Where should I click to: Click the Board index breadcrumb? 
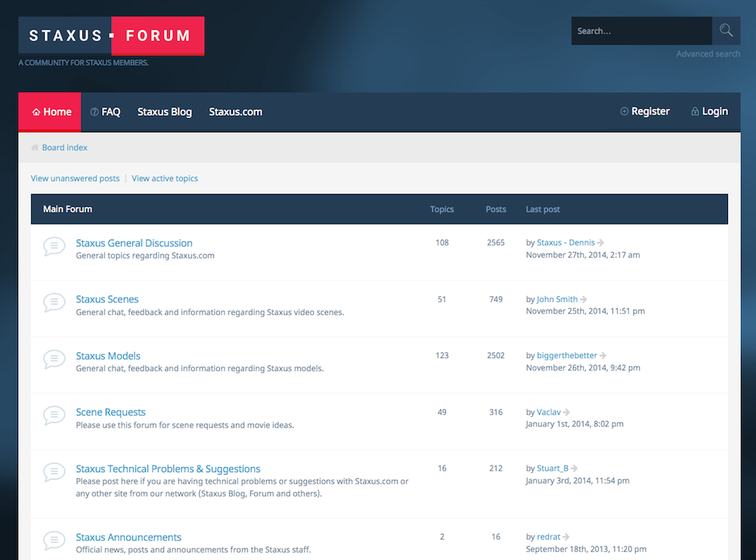coord(64,147)
